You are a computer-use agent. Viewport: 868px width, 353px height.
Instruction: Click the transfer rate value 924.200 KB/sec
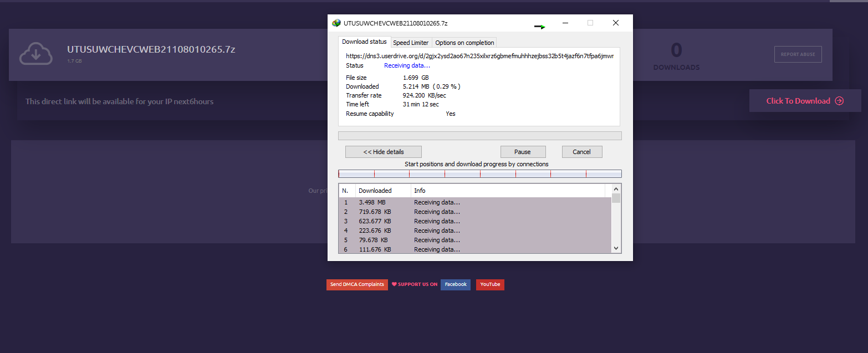[424, 95]
